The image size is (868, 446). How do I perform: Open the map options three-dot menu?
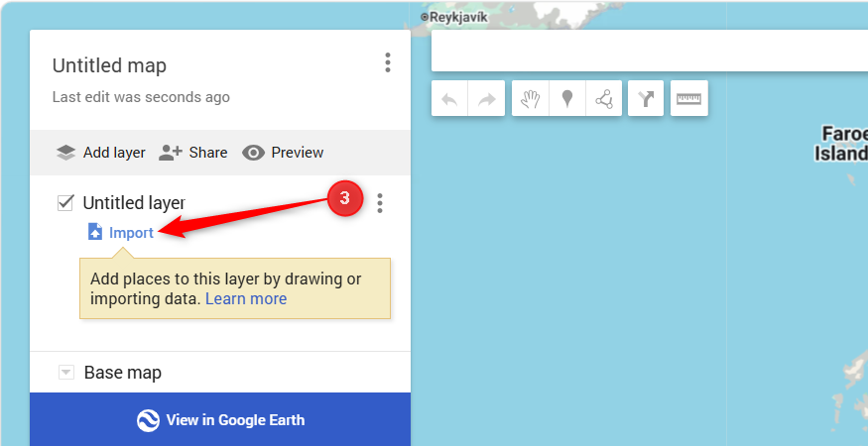pos(388,63)
